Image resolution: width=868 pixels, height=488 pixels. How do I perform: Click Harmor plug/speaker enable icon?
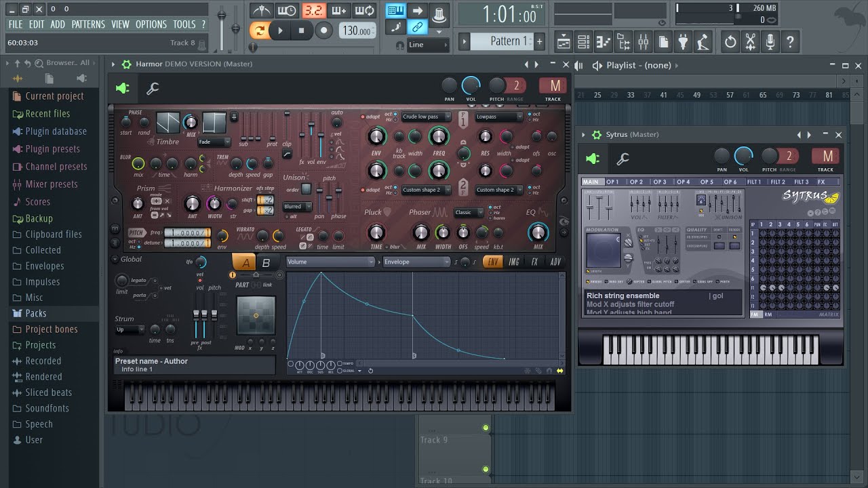tap(123, 89)
